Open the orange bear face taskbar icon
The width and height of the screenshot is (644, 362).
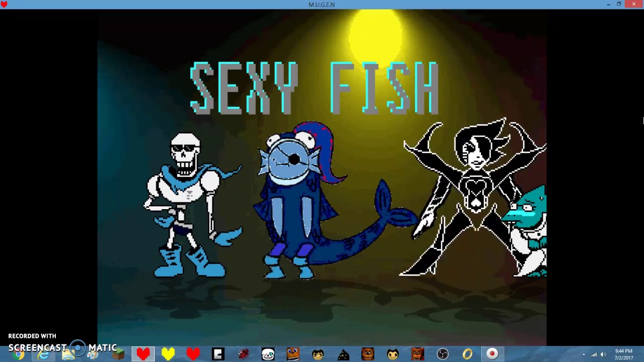293,354
